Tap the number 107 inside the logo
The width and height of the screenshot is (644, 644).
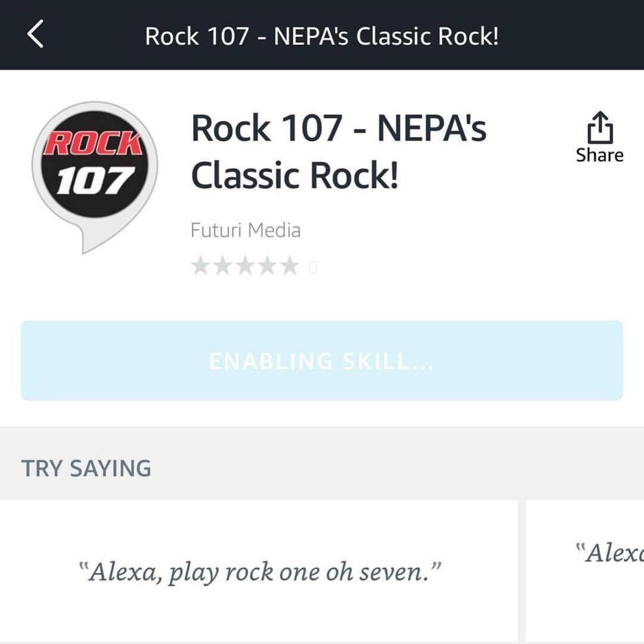tap(95, 181)
